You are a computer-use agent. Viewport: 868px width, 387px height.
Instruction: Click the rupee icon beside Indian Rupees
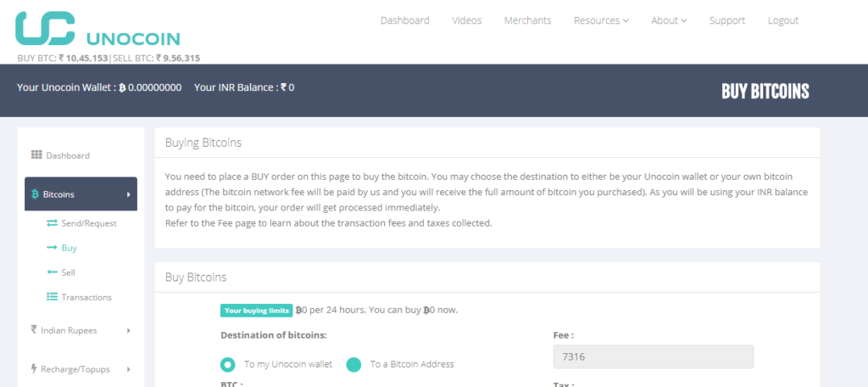coord(34,330)
